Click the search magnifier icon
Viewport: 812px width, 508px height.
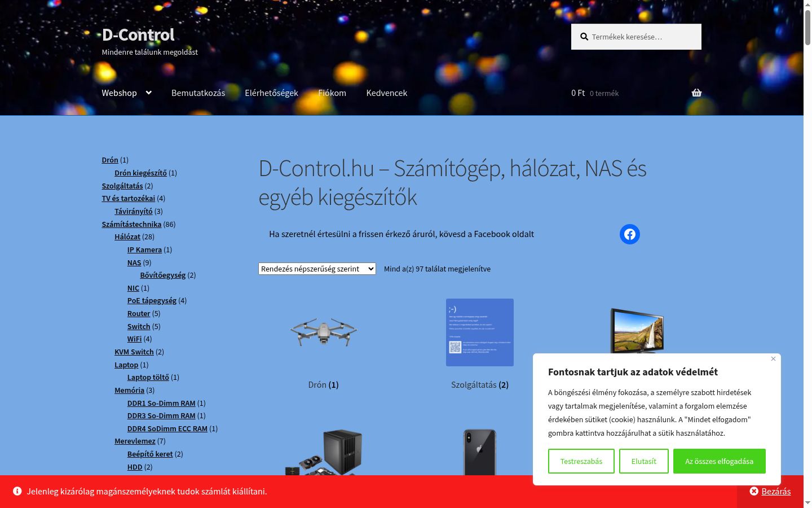[x=584, y=37]
